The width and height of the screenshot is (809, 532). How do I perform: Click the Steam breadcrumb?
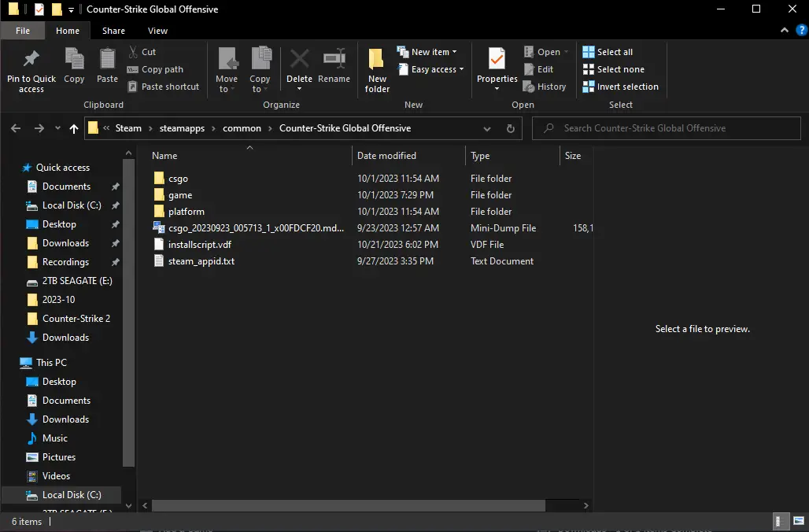point(128,128)
